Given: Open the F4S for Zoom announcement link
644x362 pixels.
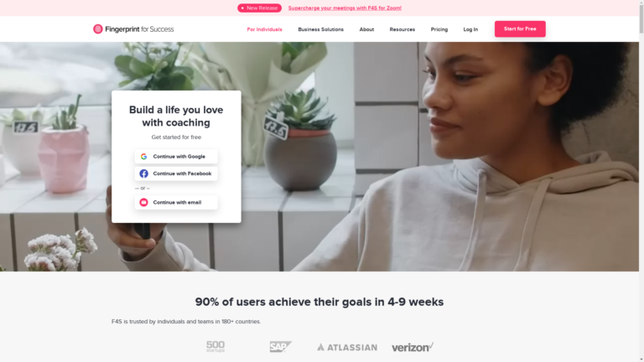Looking at the screenshot, I should click(x=345, y=8).
